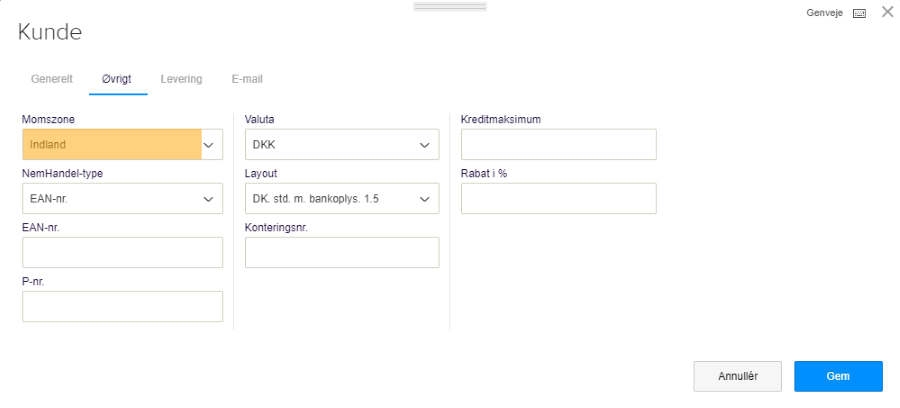
Task: Click the Rabat i % field
Action: pos(558,199)
